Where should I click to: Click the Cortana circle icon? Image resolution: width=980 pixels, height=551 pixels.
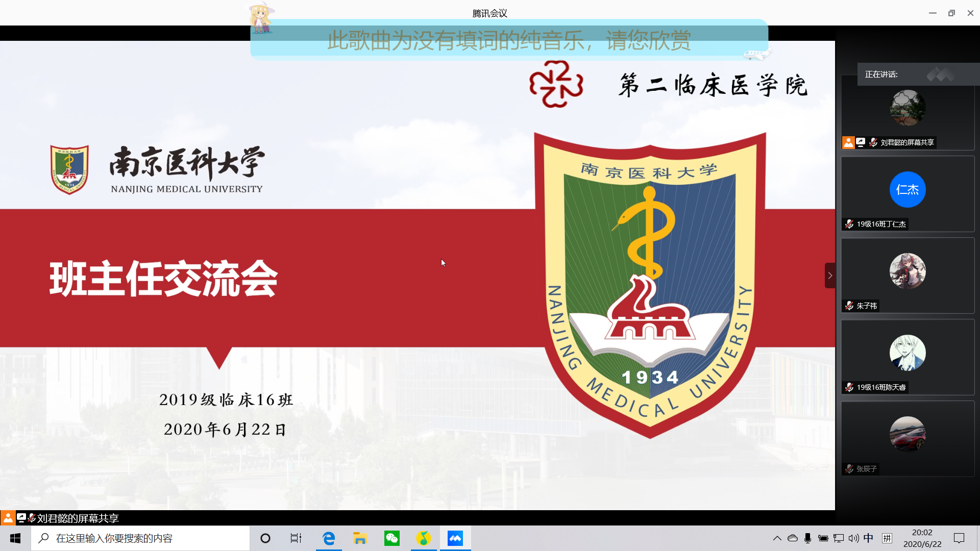coord(265,538)
